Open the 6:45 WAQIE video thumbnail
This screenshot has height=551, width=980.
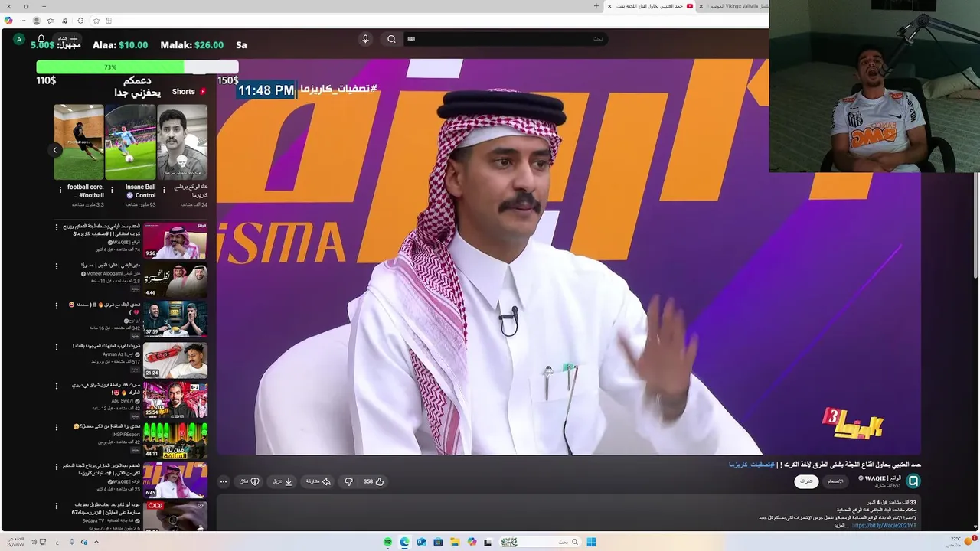175,480
